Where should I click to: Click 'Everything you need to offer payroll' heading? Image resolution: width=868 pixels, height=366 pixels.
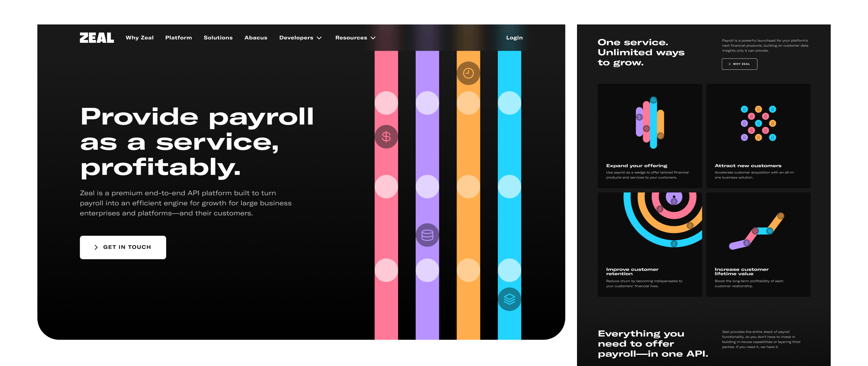(x=653, y=344)
